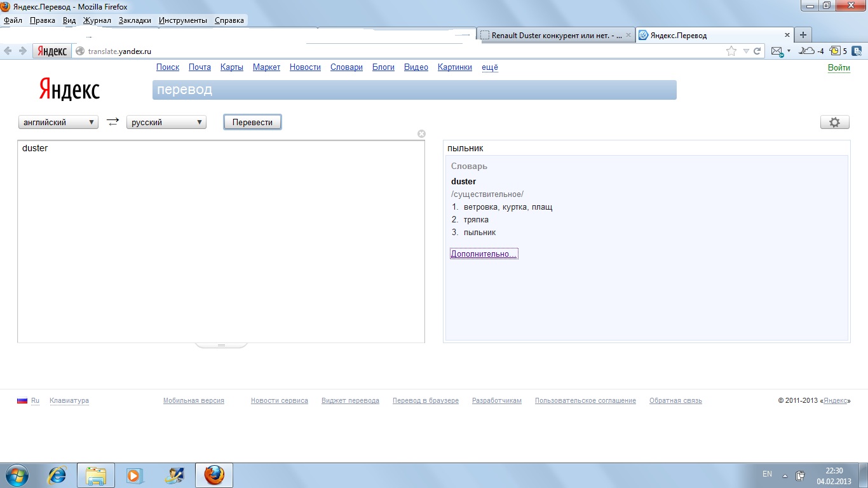
Task: Open the Вид menu
Action: point(69,20)
